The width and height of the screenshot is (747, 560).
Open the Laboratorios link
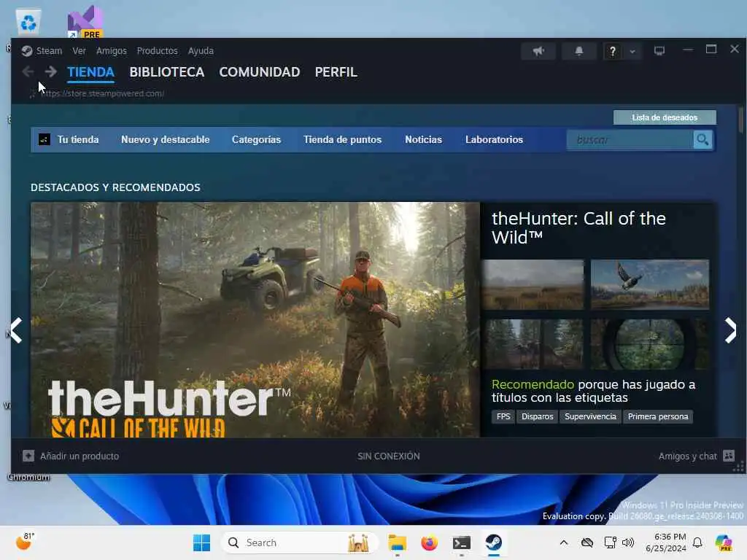point(494,139)
